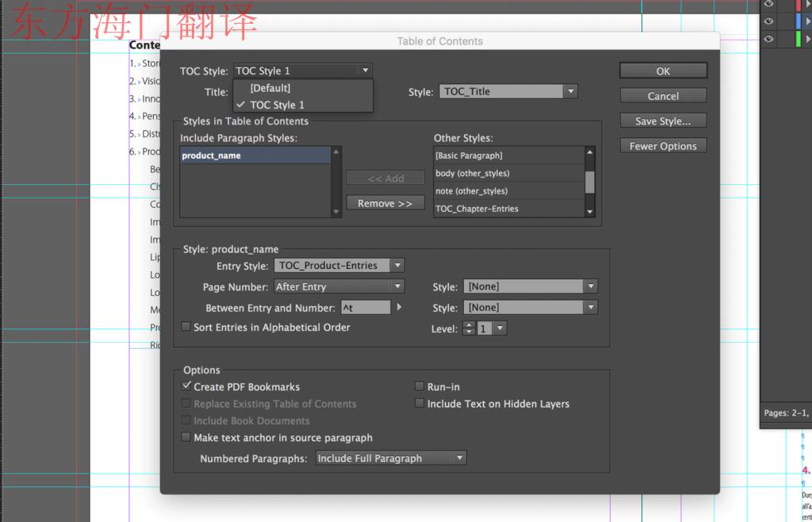812x522 pixels.
Task: Enable Sort Entries in Alphabetical Order
Action: (x=186, y=327)
